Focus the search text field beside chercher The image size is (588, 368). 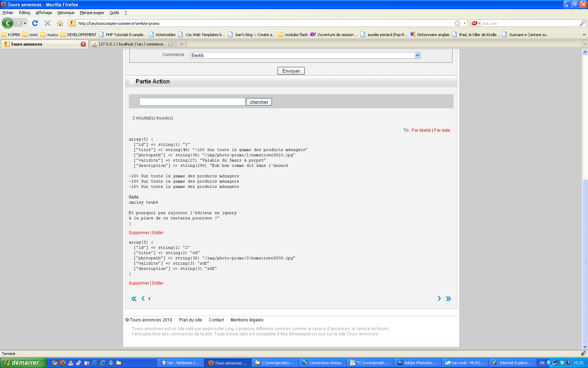pos(192,102)
